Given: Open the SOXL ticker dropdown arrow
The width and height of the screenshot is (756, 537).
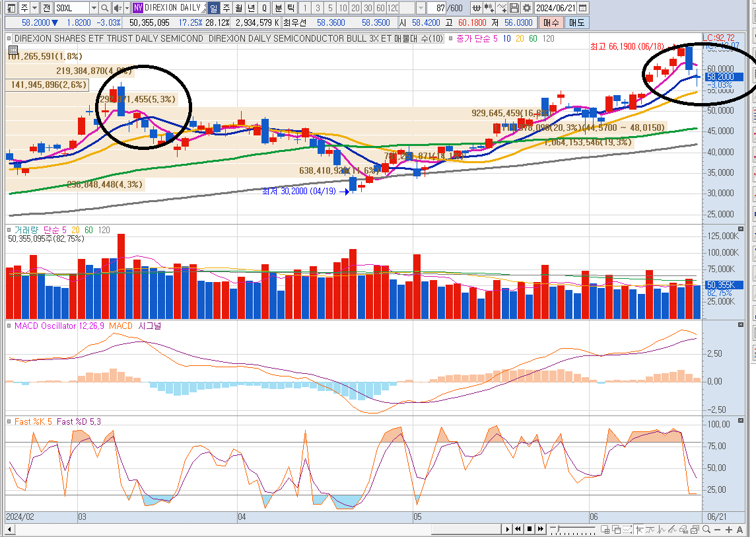Looking at the screenshot, I should [x=94, y=8].
